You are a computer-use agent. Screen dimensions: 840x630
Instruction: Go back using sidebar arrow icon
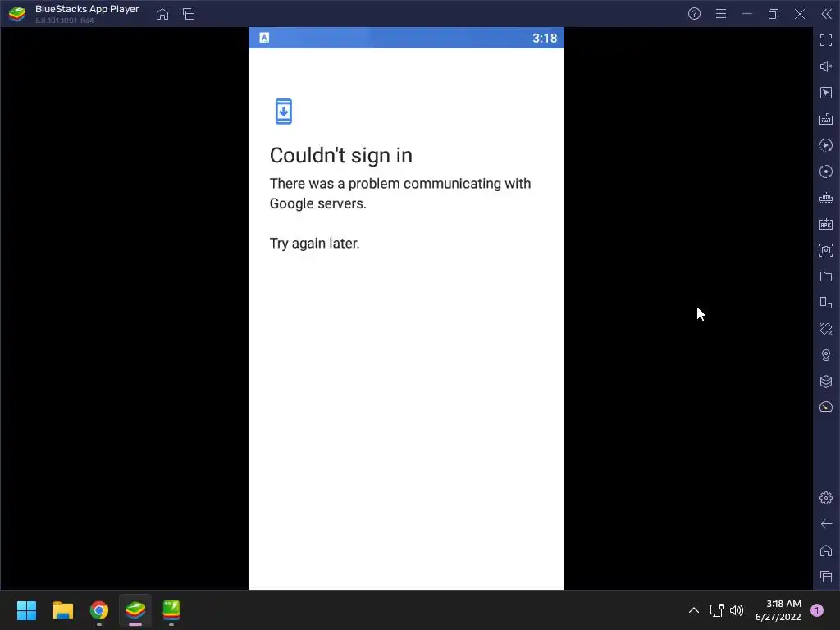tap(826, 524)
